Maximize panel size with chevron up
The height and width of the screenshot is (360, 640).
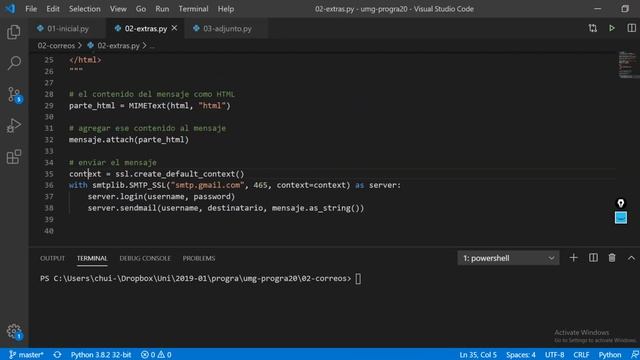(x=631, y=258)
